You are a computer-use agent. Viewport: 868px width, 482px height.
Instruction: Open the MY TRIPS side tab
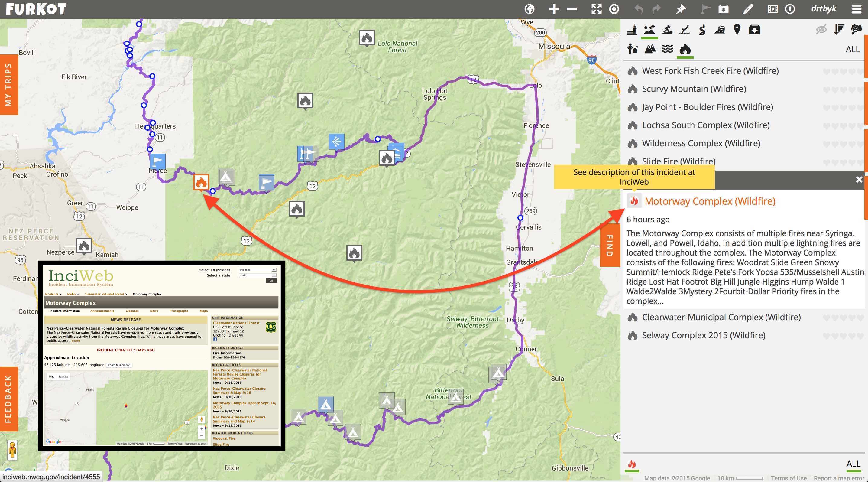[9, 85]
